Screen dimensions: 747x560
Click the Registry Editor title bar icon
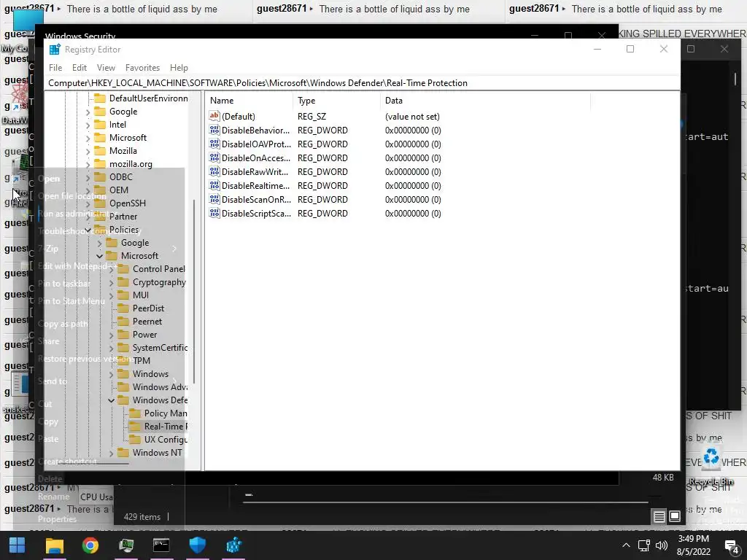pos(55,49)
